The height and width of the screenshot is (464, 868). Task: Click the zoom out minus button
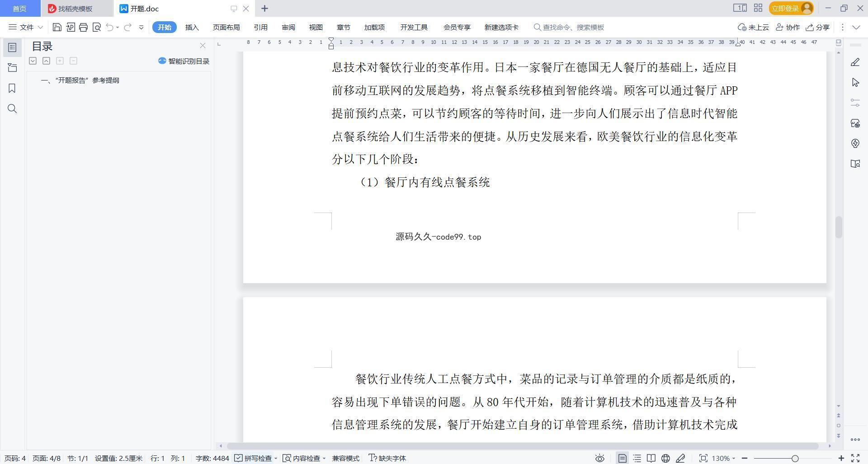click(x=745, y=458)
